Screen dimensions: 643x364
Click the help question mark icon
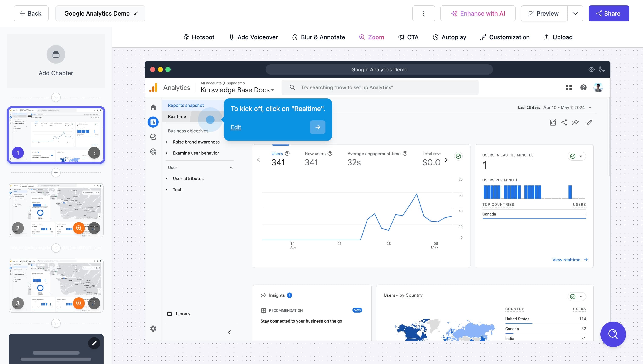(x=583, y=87)
